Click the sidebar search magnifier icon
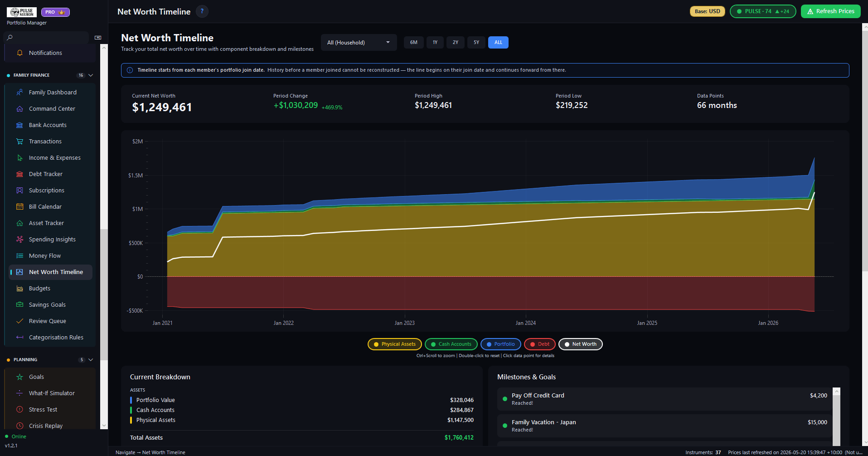The image size is (868, 456). (x=10, y=38)
